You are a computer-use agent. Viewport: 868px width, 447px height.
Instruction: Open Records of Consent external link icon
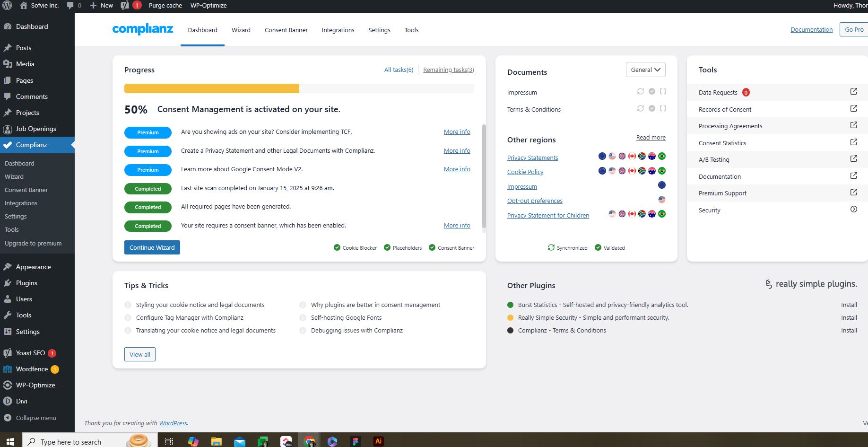pyautogui.click(x=853, y=109)
